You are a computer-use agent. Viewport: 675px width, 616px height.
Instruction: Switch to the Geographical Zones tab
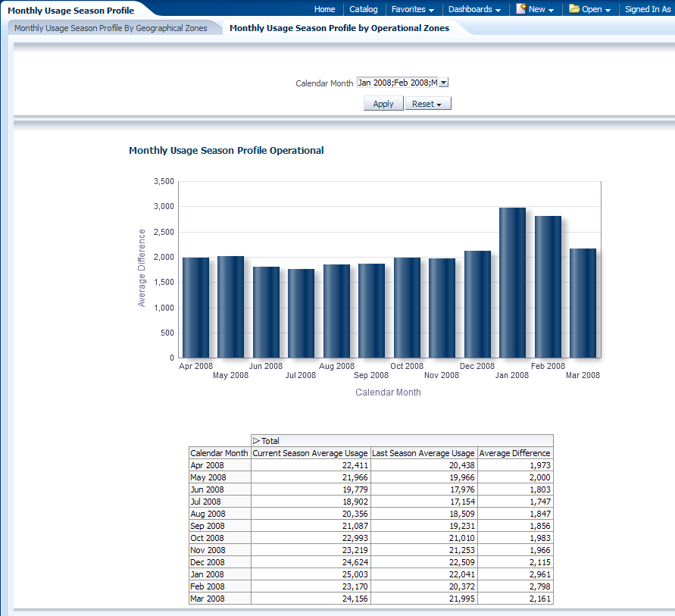coord(111,28)
